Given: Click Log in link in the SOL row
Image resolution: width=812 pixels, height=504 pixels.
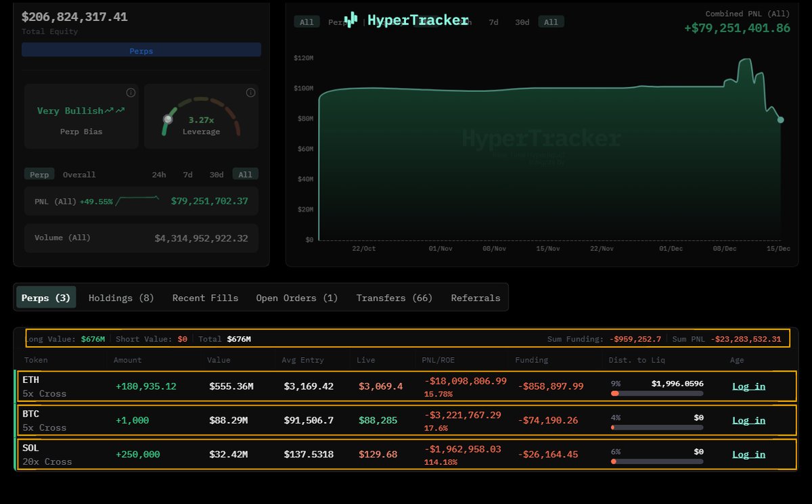Looking at the screenshot, I should point(748,455).
